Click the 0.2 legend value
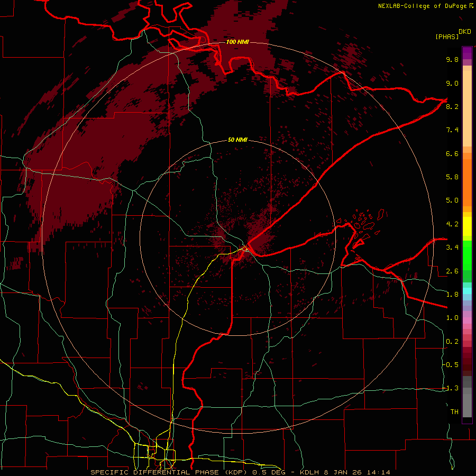The width and height of the screenshot is (476, 476). click(452, 342)
